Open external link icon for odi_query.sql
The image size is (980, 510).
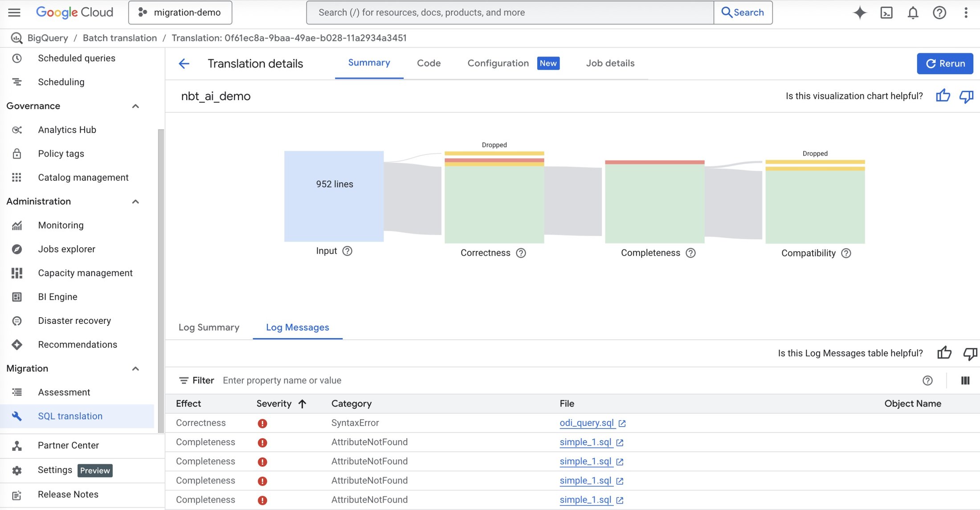(622, 423)
